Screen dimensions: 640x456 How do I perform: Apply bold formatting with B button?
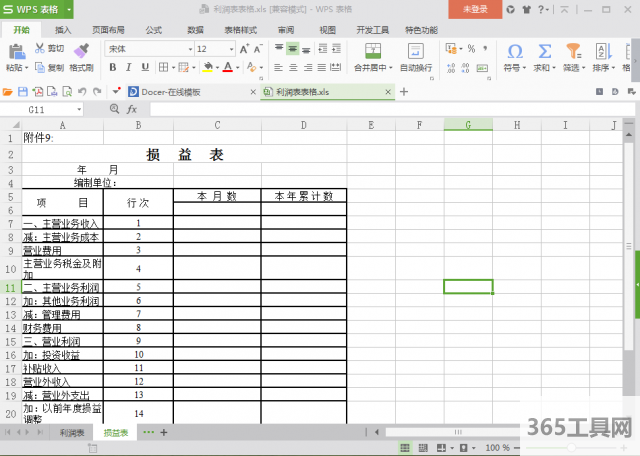pos(115,67)
